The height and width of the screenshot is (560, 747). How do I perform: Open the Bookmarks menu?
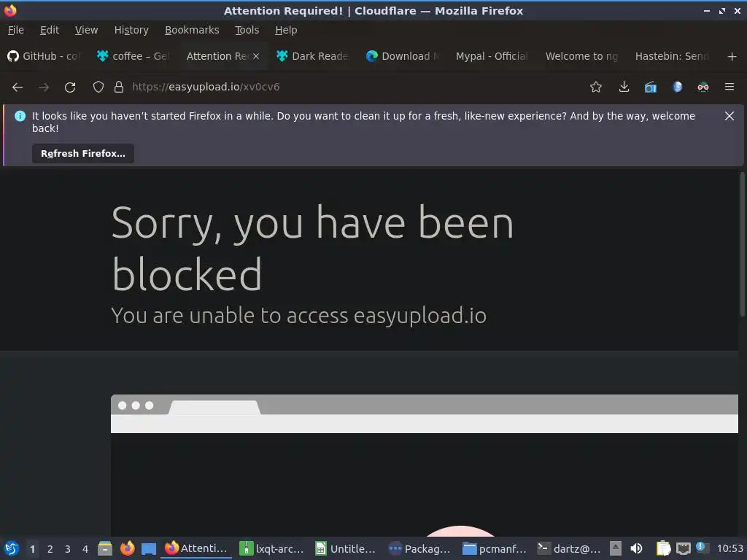click(x=192, y=30)
